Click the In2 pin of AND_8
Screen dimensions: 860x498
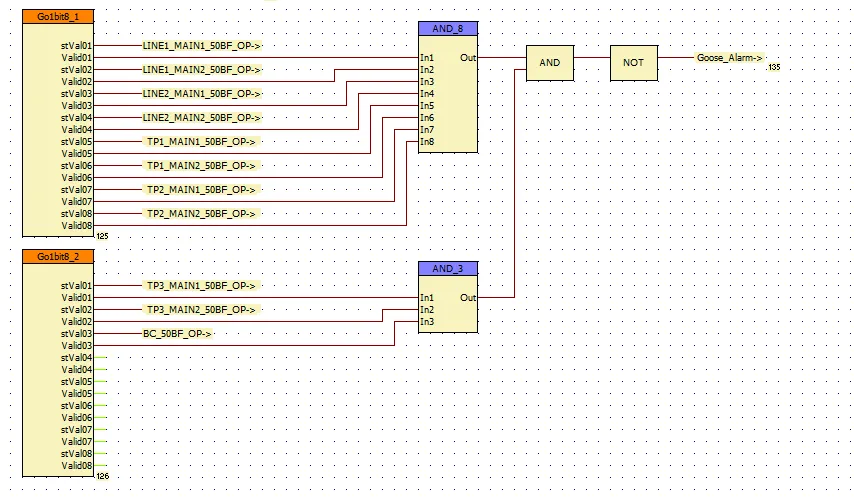pyautogui.click(x=427, y=70)
